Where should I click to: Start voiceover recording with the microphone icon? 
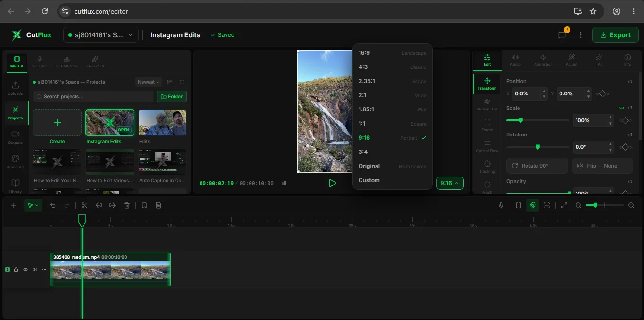(x=501, y=205)
